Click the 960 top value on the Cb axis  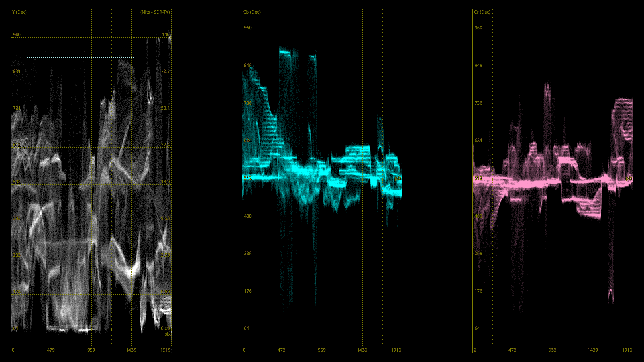[248, 27]
